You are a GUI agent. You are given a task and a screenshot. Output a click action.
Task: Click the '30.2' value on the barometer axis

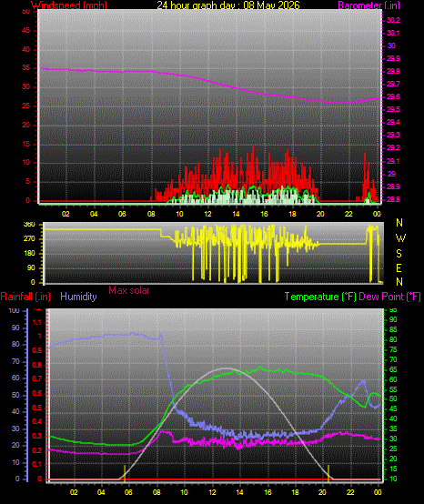[393, 20]
